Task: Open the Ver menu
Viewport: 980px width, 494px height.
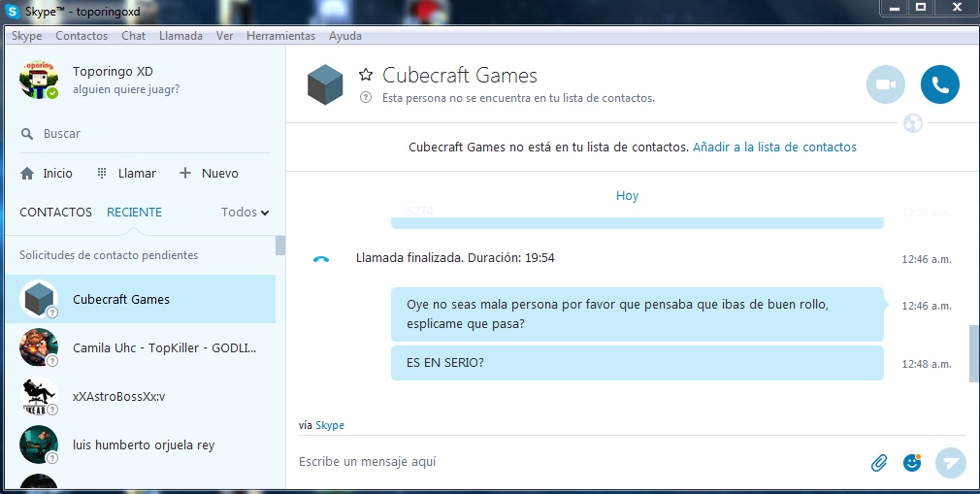Action: [224, 36]
